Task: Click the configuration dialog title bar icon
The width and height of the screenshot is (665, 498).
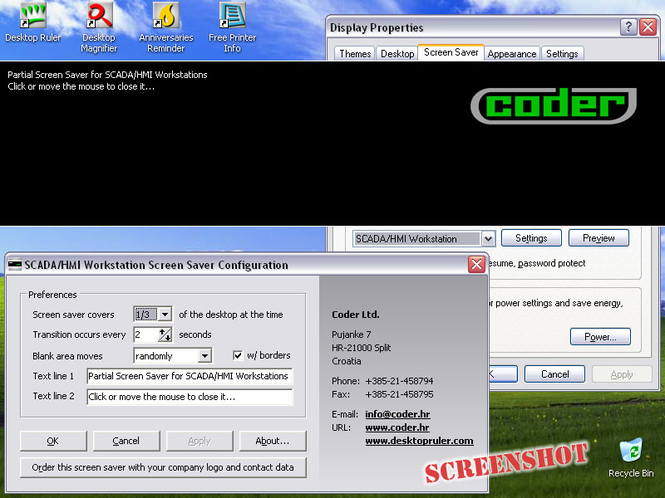Action: pyautogui.click(x=15, y=265)
